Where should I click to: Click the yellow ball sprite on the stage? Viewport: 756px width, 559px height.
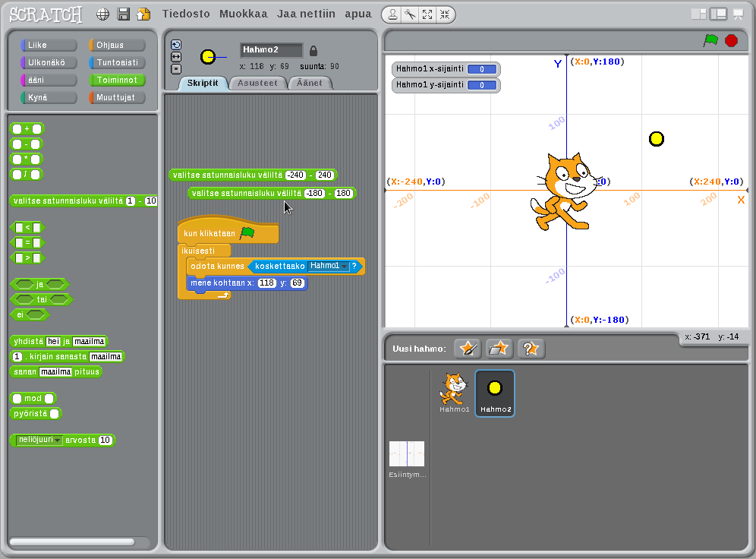point(657,139)
